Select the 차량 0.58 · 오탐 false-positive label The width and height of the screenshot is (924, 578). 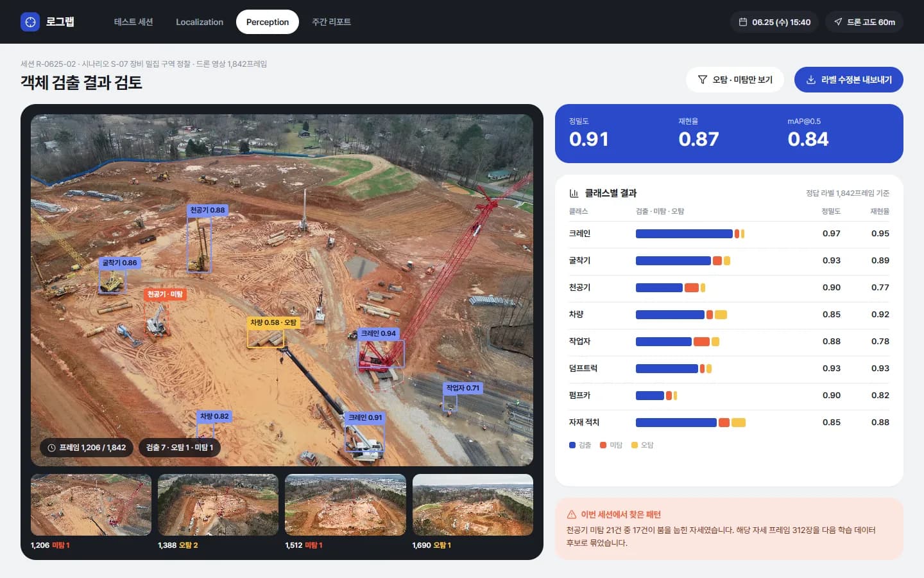coord(273,322)
